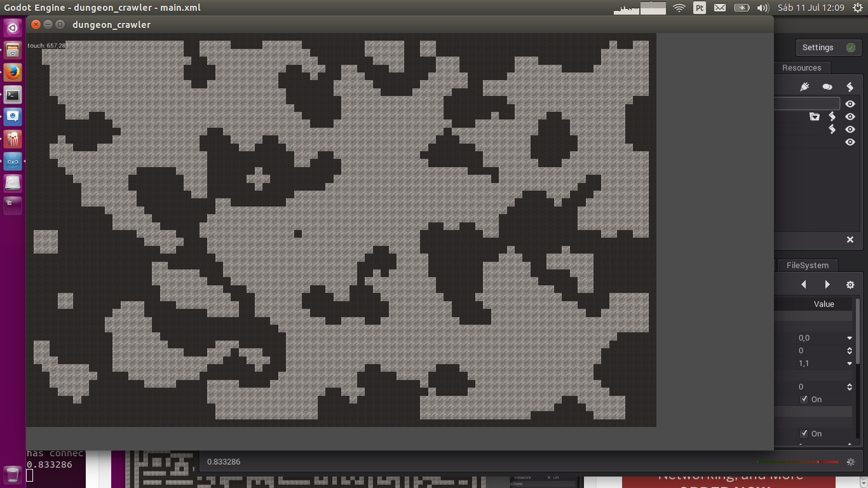868x488 pixels.
Task: Open script icon beside the folder icon
Action: click(832, 116)
